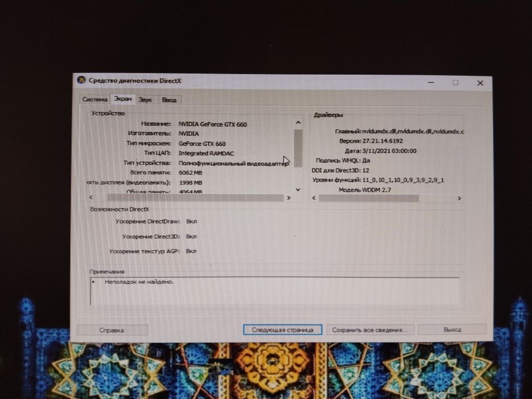Close the DirectX diagnostic window
532x399 pixels.
(x=480, y=83)
